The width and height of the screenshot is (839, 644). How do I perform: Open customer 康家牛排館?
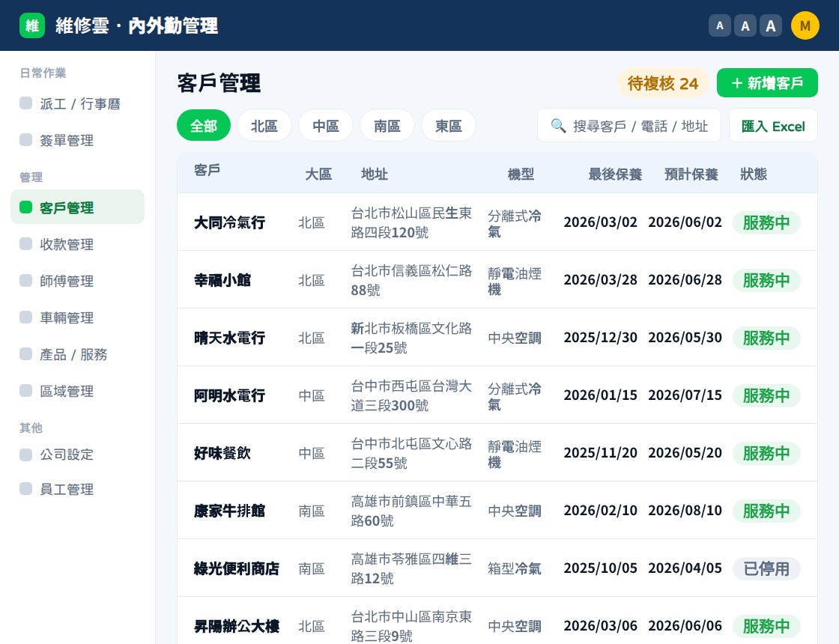click(229, 511)
